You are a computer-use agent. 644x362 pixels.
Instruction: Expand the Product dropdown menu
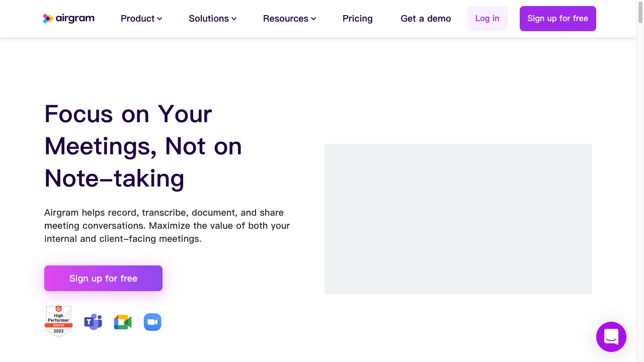tap(141, 19)
